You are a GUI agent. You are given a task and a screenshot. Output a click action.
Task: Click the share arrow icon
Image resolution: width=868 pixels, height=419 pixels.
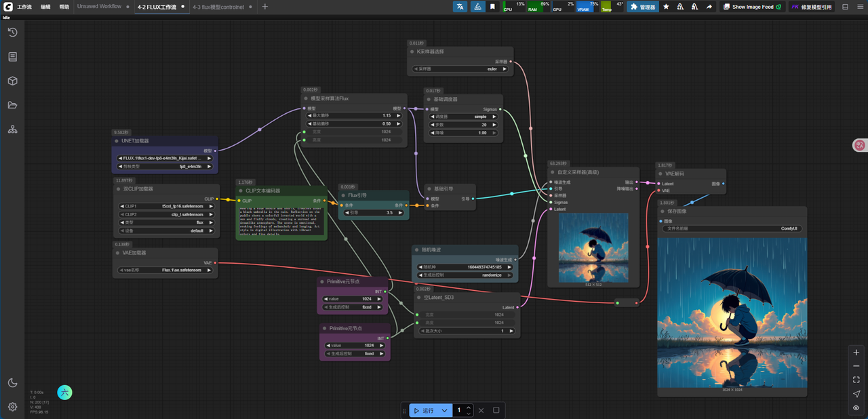point(709,7)
